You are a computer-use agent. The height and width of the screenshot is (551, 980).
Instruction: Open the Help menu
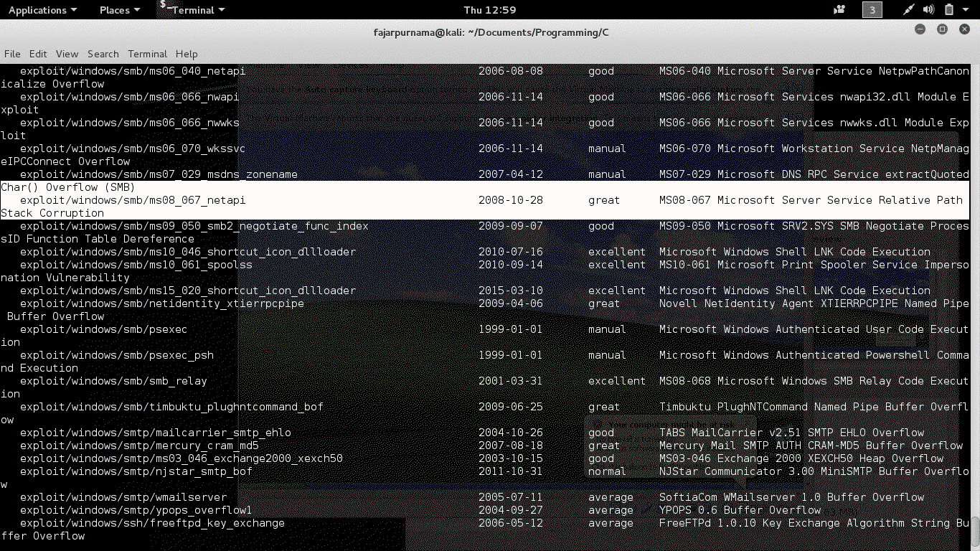187,54
